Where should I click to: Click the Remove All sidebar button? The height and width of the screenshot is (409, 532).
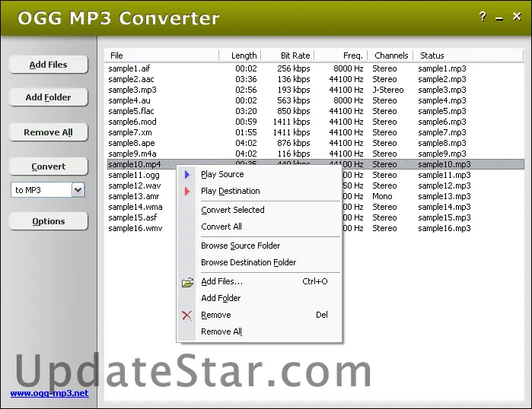point(48,132)
